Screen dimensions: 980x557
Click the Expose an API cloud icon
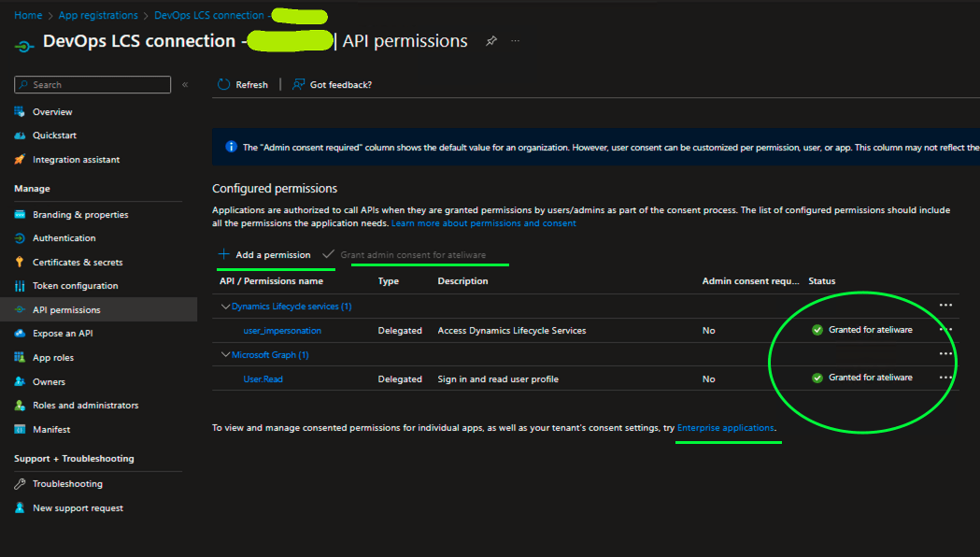[x=20, y=334]
